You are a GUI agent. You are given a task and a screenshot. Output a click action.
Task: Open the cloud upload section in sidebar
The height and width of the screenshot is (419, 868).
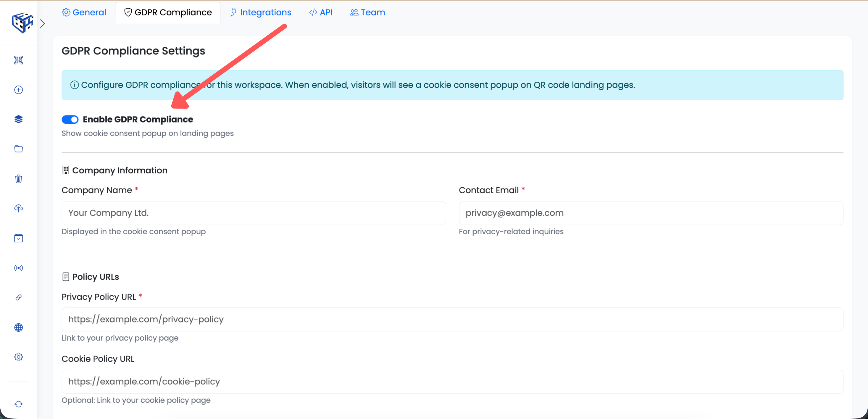(19, 208)
